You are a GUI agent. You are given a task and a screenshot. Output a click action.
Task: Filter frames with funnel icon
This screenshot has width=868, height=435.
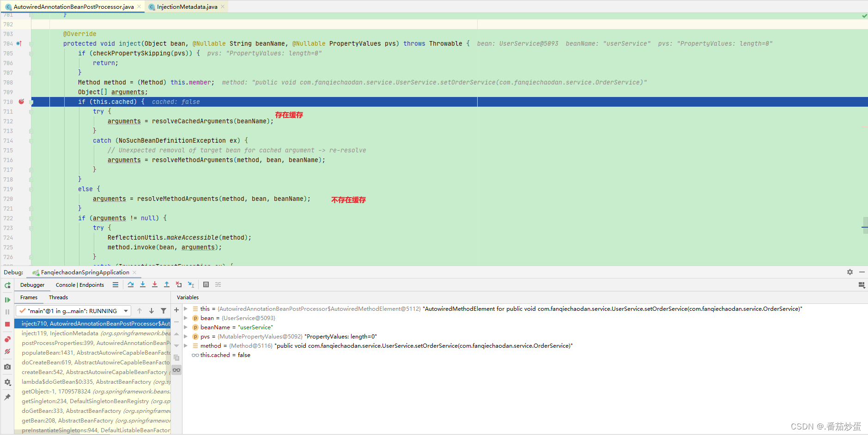point(164,311)
